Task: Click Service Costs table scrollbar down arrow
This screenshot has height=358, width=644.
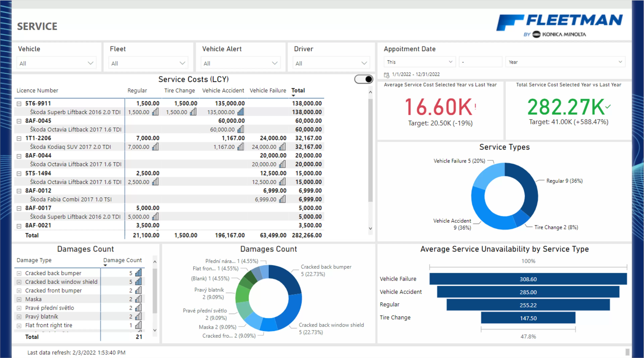Action: pyautogui.click(x=370, y=228)
